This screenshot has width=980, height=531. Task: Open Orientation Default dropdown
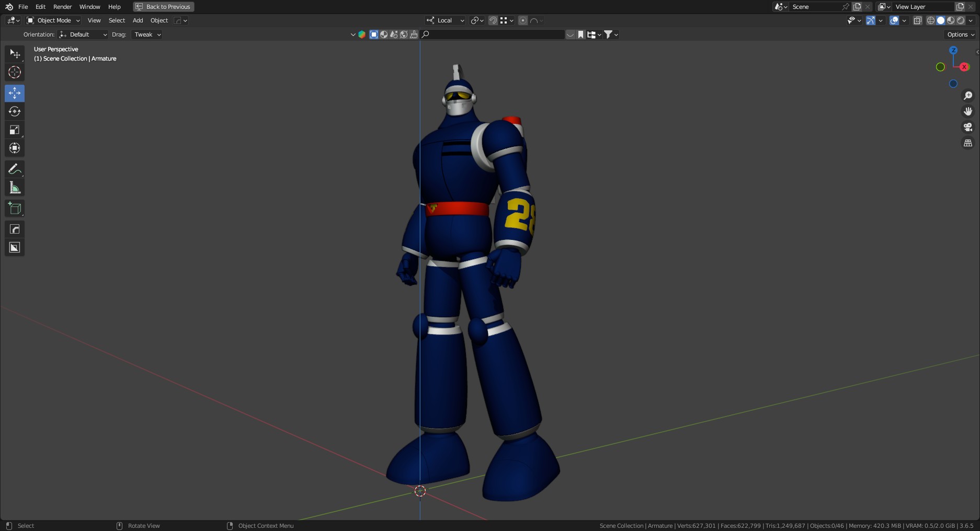click(x=83, y=34)
